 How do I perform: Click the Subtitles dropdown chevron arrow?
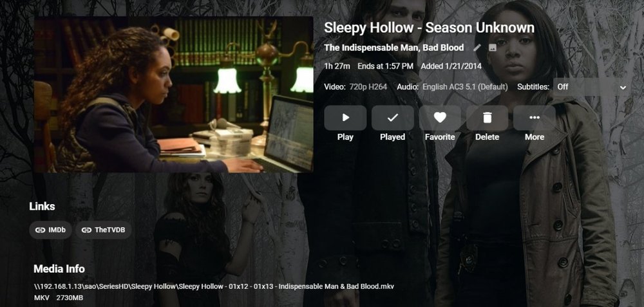[x=623, y=88]
